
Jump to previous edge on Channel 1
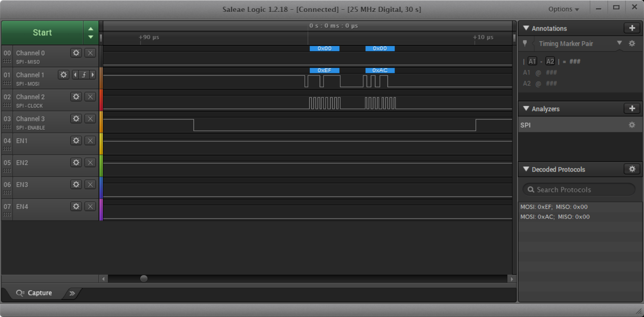(75, 75)
